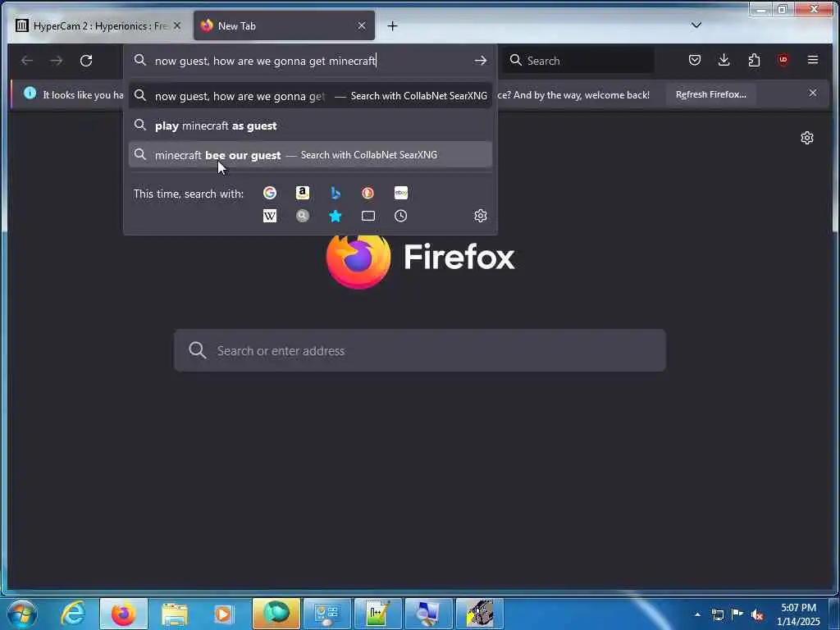Select suggestion 'play minecraft as guest'
The width and height of the screenshot is (840, 630).
click(310, 126)
